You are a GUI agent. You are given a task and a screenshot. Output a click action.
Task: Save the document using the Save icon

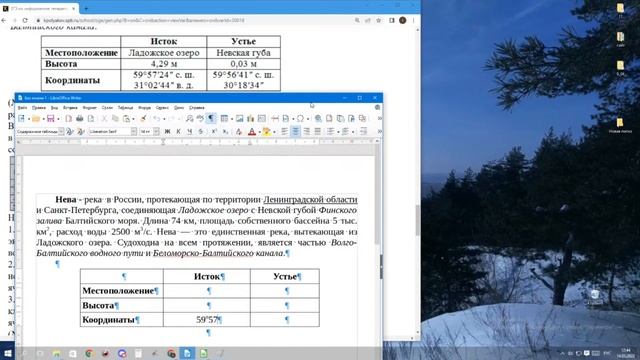tap(51, 118)
